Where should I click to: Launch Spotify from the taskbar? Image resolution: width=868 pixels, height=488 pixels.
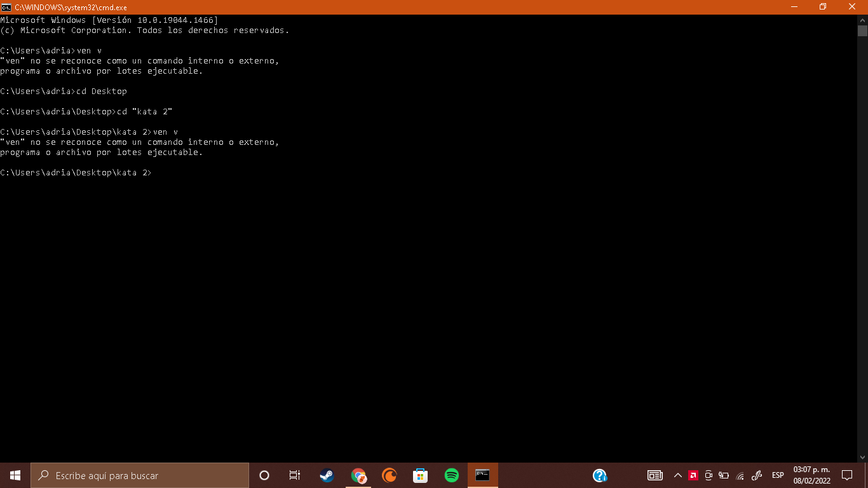(452, 475)
